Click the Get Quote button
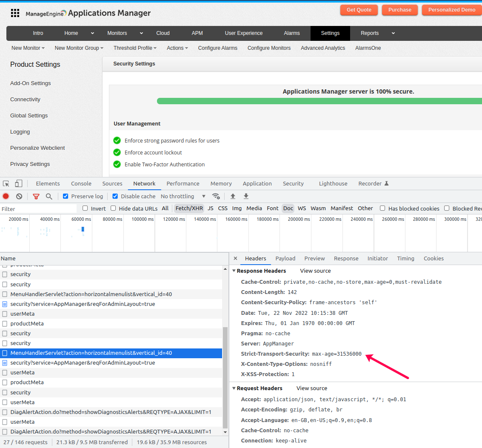482x448 pixels. click(359, 10)
